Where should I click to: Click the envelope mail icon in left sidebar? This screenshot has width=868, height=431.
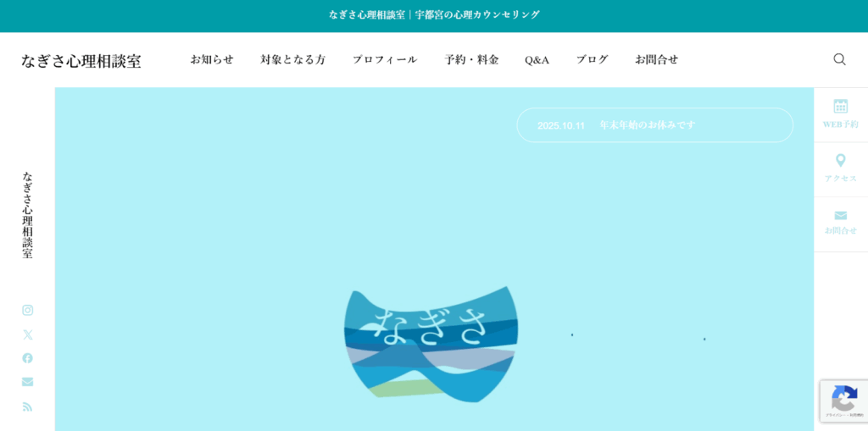coord(27,382)
